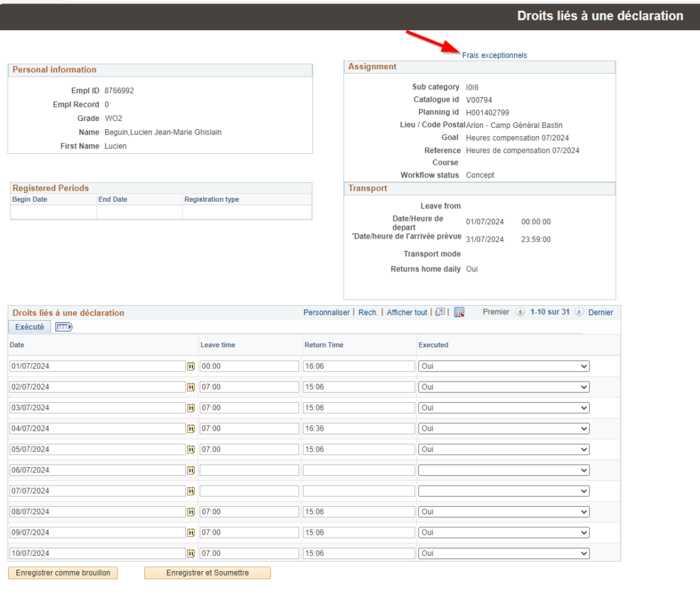The height and width of the screenshot is (595, 700).
Task: Click the download grid to spreadsheet icon
Action: 459,312
